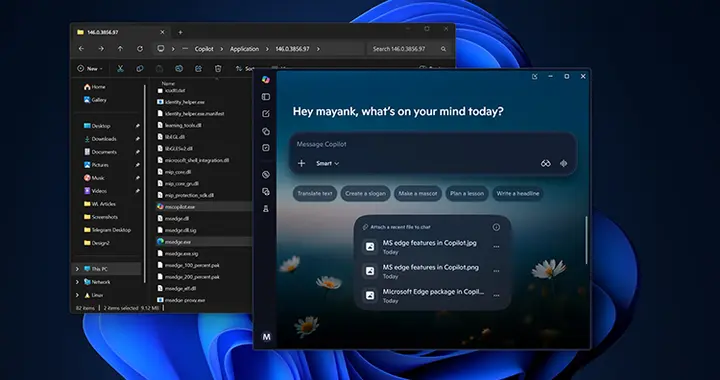
Task: Start a new chat with the compose icon
Action: (265, 114)
